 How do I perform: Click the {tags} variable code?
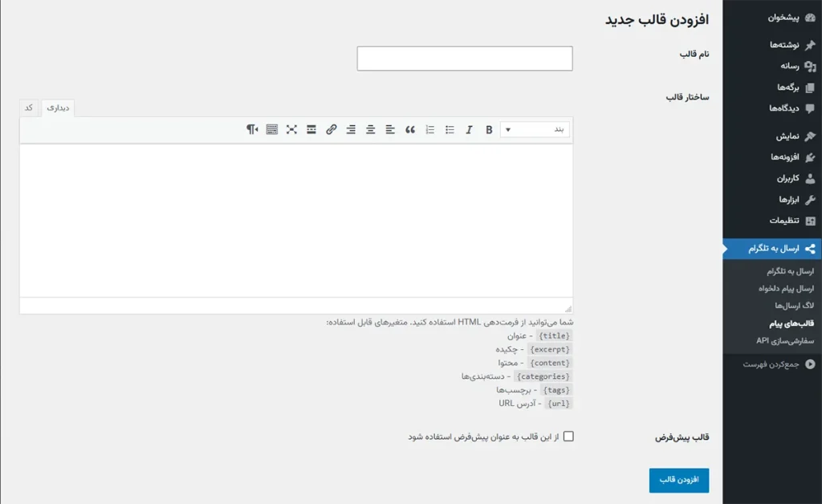[x=556, y=390]
